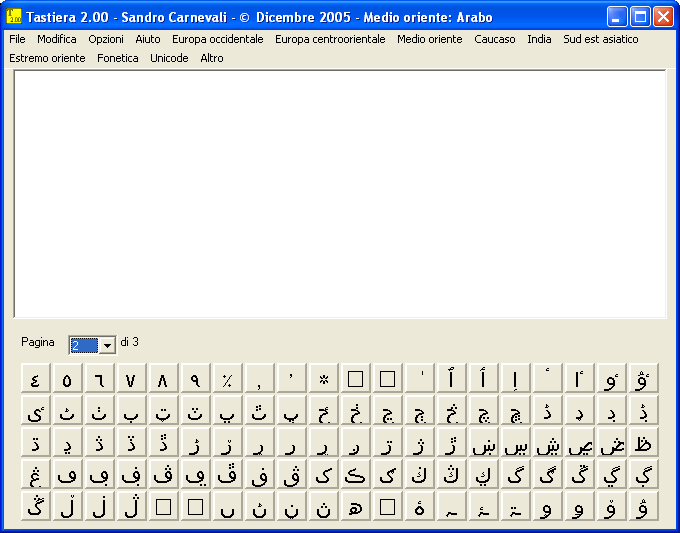This screenshot has height=533, width=680.
Task: Insert the Arabic-Indic digit nine ٩ key
Action: tap(196, 378)
